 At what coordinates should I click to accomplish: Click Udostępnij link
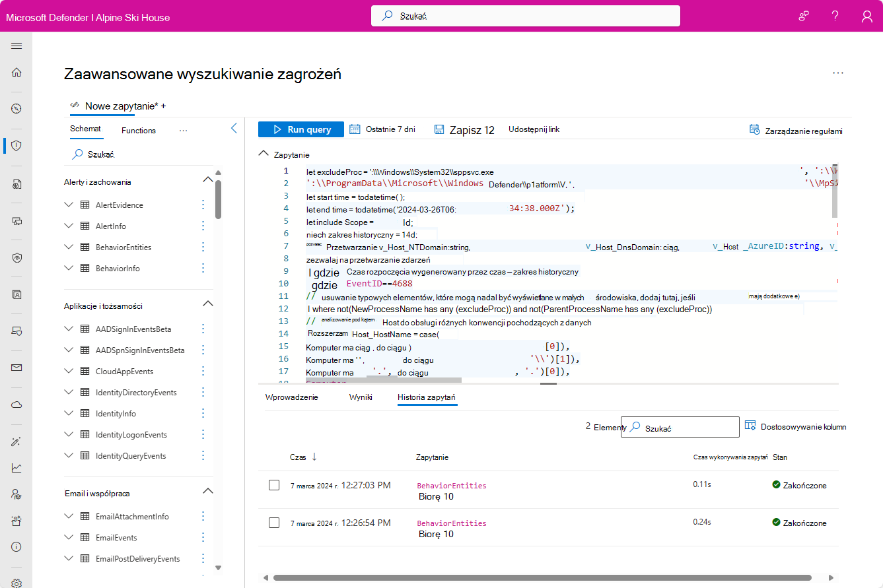[x=534, y=129]
